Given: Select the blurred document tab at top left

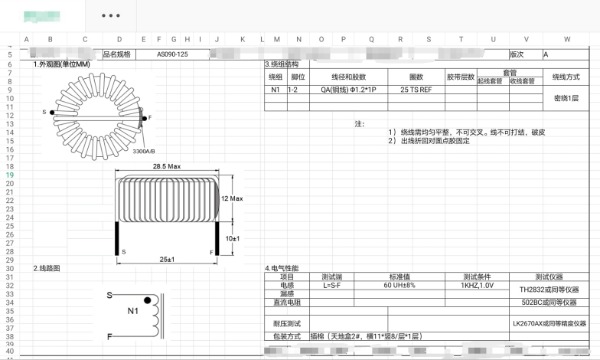Looking at the screenshot, I should tap(42, 16).
